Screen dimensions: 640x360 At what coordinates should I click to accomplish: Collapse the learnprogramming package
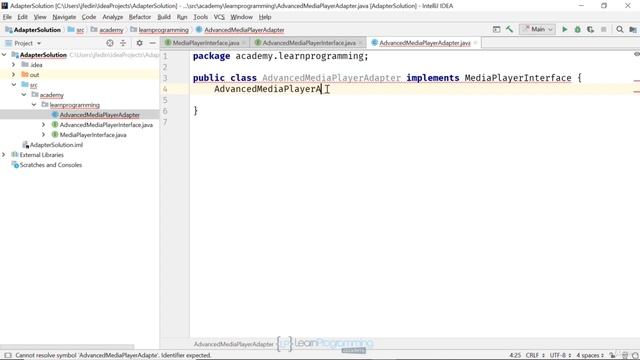click(34, 105)
